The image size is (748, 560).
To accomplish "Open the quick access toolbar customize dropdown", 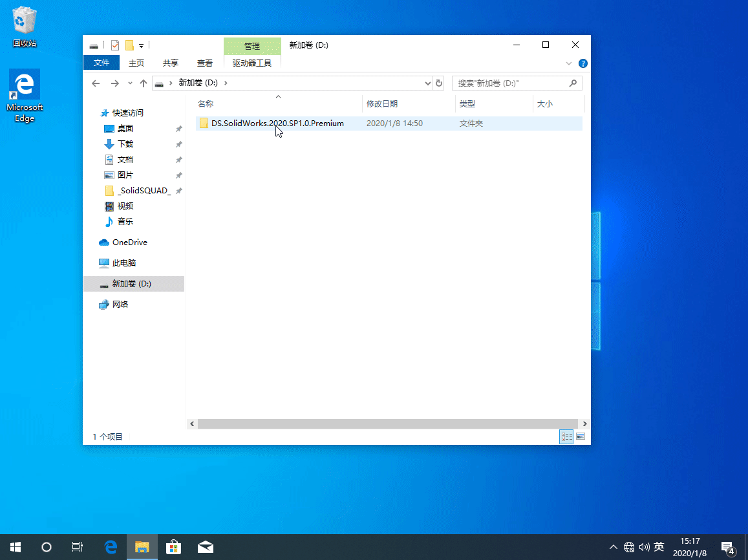I will coord(141,46).
